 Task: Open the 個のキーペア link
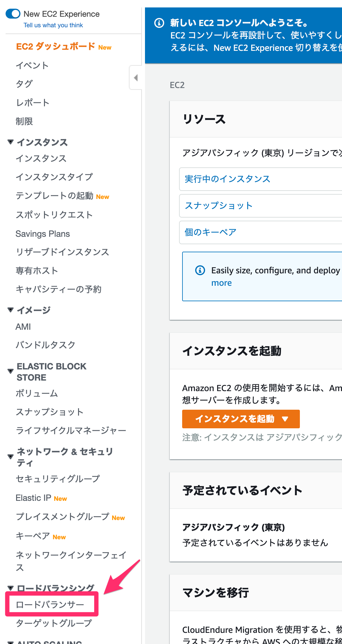tap(210, 232)
